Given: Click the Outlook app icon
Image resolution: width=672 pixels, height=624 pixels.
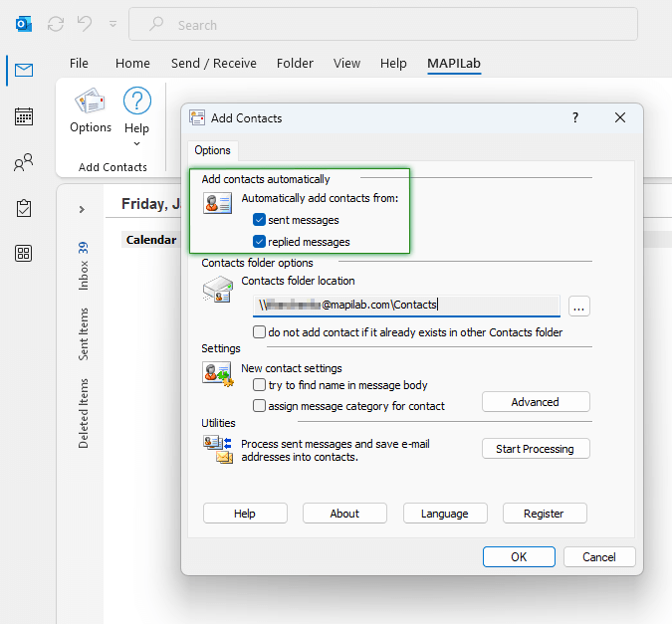Looking at the screenshot, I should click(x=24, y=24).
